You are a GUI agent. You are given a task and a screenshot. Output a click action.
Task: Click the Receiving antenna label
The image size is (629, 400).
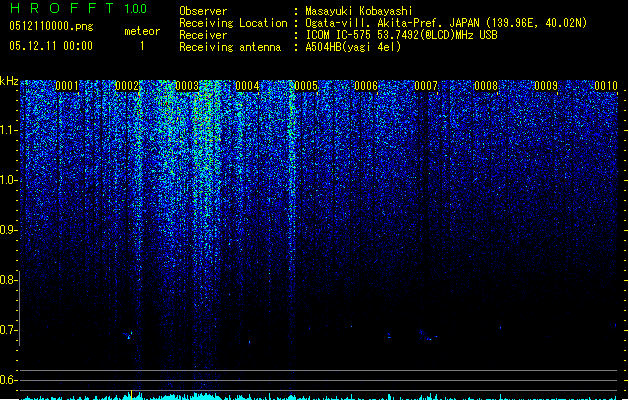pos(230,47)
